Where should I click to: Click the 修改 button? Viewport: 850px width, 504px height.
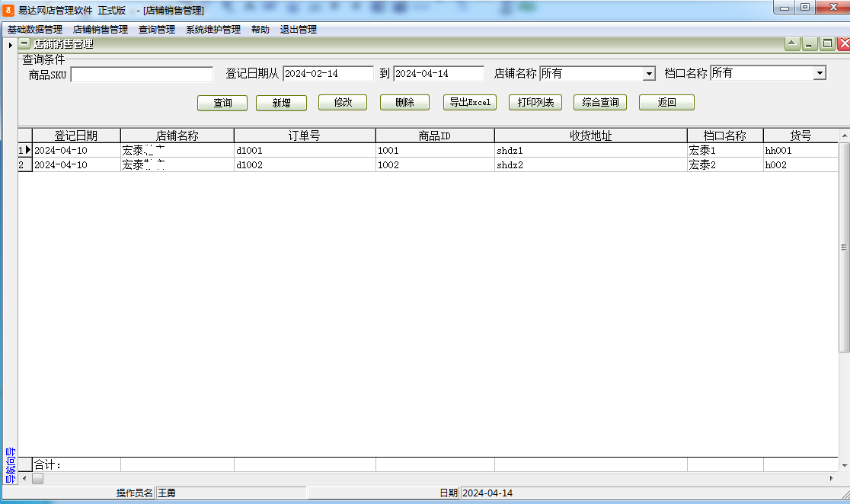click(x=343, y=103)
